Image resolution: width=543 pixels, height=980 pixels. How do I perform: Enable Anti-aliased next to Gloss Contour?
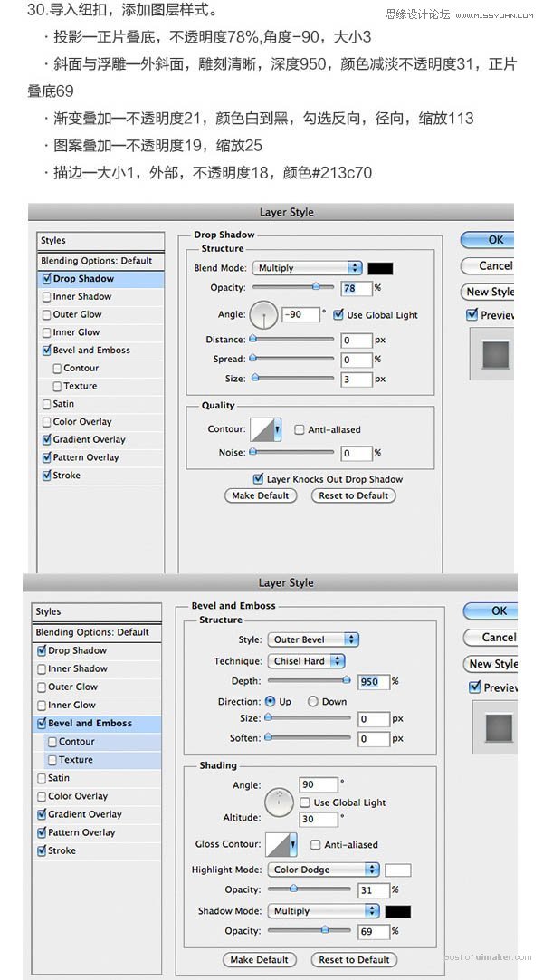click(x=316, y=844)
